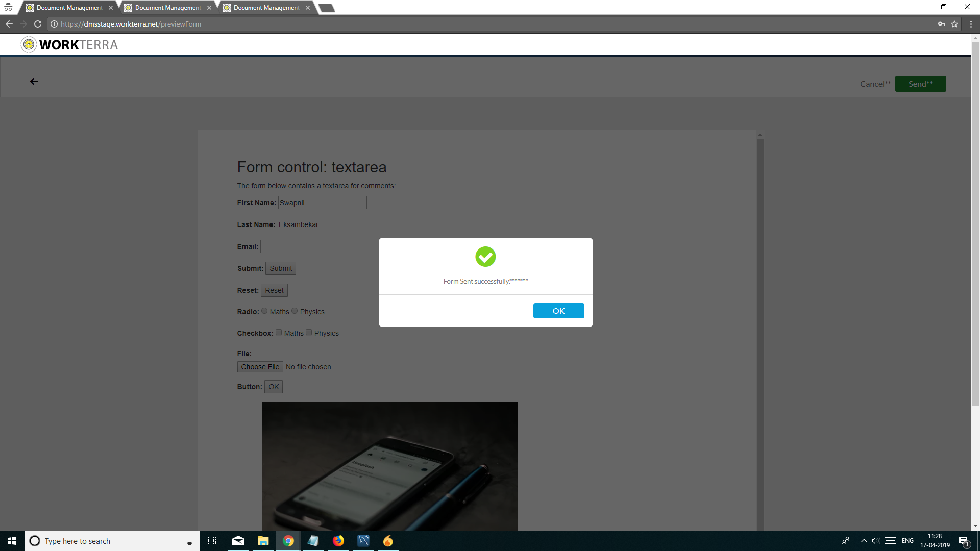Image resolution: width=980 pixels, height=551 pixels.
Task: Reload the page with browser refresh icon
Action: (x=38, y=24)
